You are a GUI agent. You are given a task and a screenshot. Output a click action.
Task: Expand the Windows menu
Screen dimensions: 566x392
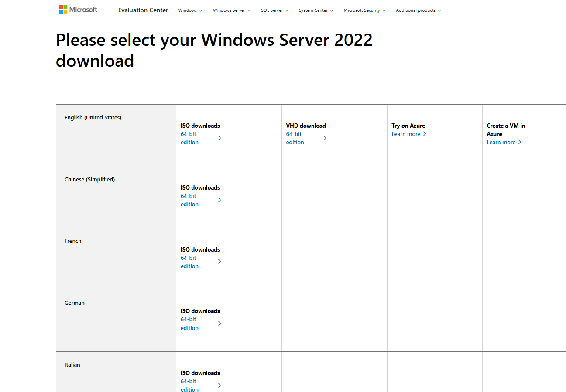pos(190,10)
